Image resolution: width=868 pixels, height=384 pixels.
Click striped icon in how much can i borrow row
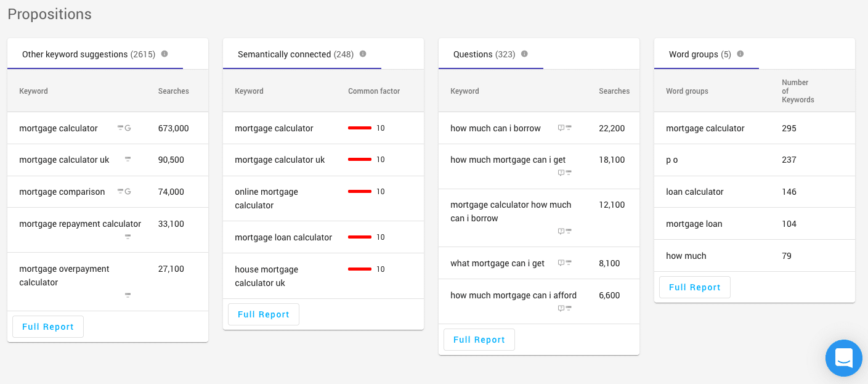click(x=569, y=128)
